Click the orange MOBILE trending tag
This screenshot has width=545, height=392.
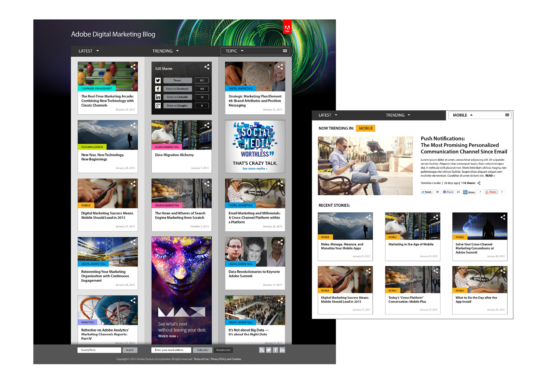click(365, 128)
